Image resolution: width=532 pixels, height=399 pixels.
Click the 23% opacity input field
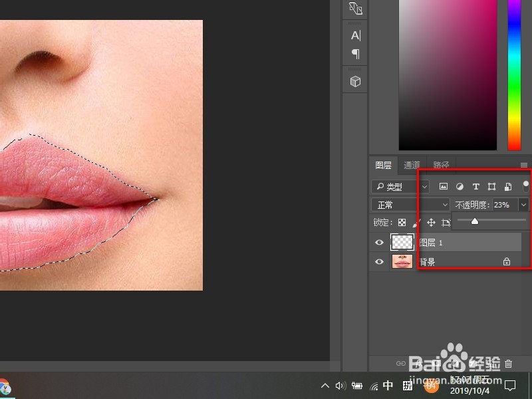[x=505, y=205]
